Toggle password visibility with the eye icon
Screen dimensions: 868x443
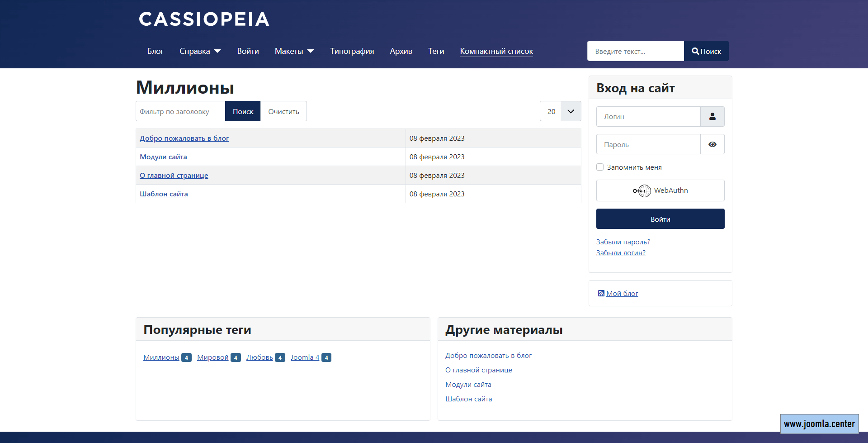(712, 144)
